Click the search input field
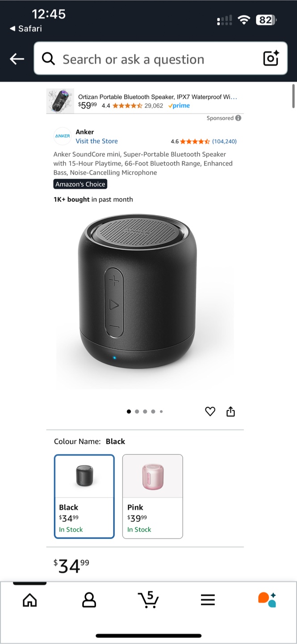Viewport: 297px width, 644px height. [x=160, y=59]
